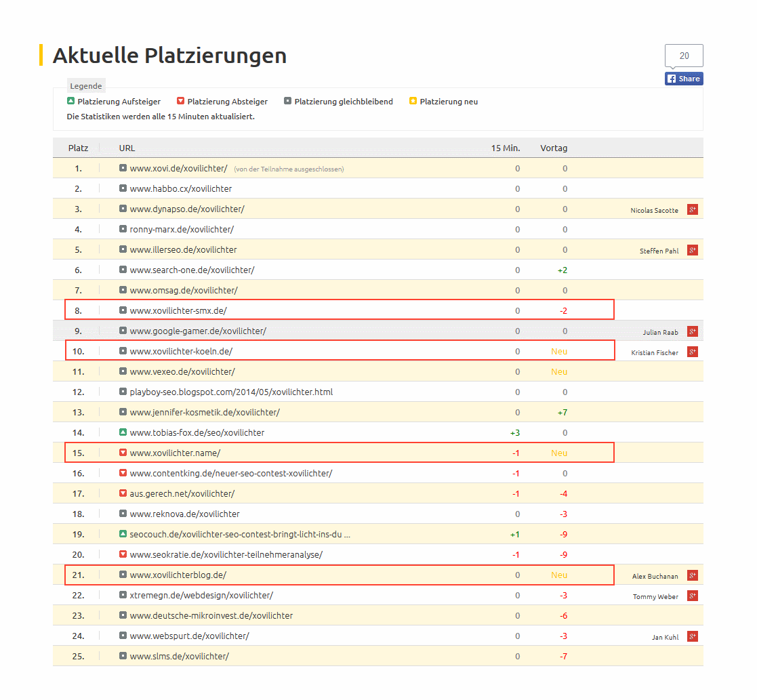Open www.xovilichter-koeln.de/ link
The image size is (757, 700).
181,351
